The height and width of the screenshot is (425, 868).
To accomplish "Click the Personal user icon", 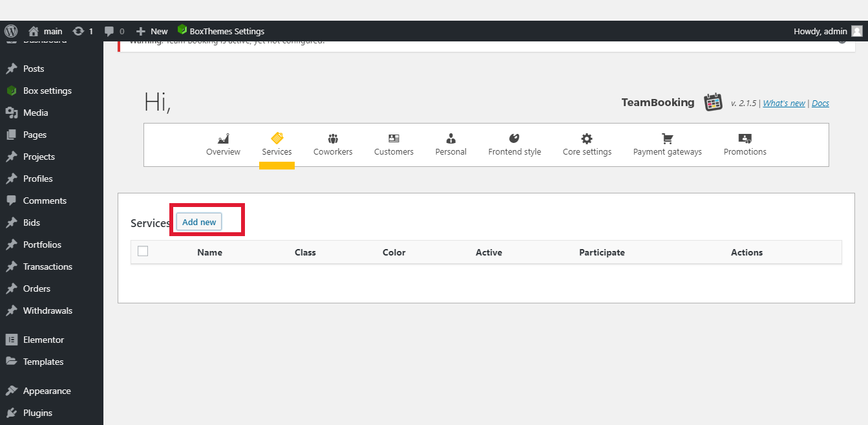I will click(x=451, y=138).
